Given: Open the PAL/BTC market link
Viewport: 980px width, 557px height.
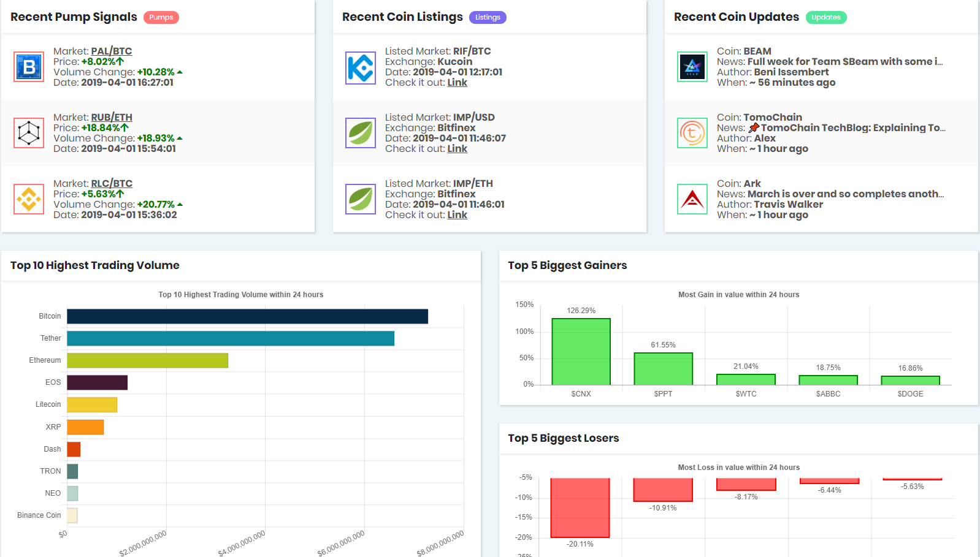Looking at the screenshot, I should point(112,51).
